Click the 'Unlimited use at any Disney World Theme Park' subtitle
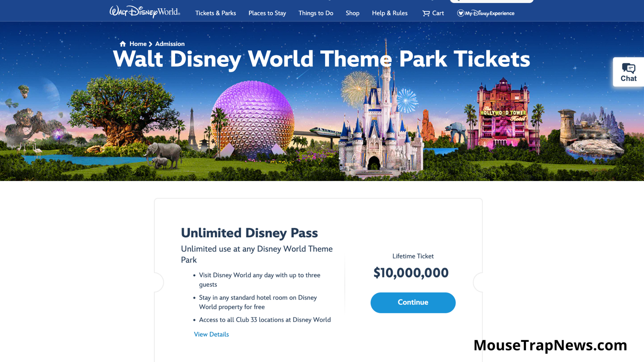The height and width of the screenshot is (362, 644). tap(257, 254)
